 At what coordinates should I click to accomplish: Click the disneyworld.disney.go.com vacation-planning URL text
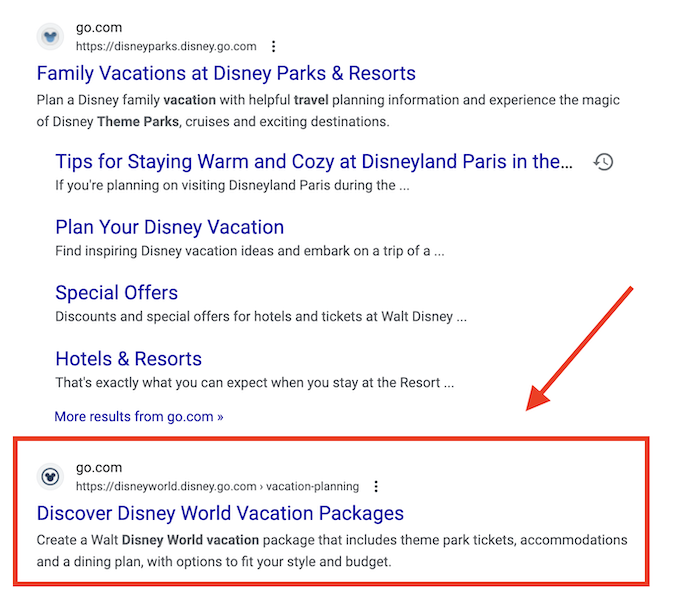click(x=217, y=486)
